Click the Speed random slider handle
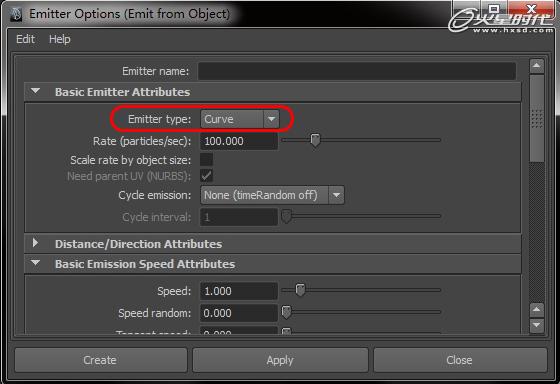The height and width of the screenshot is (384, 560). tap(286, 312)
